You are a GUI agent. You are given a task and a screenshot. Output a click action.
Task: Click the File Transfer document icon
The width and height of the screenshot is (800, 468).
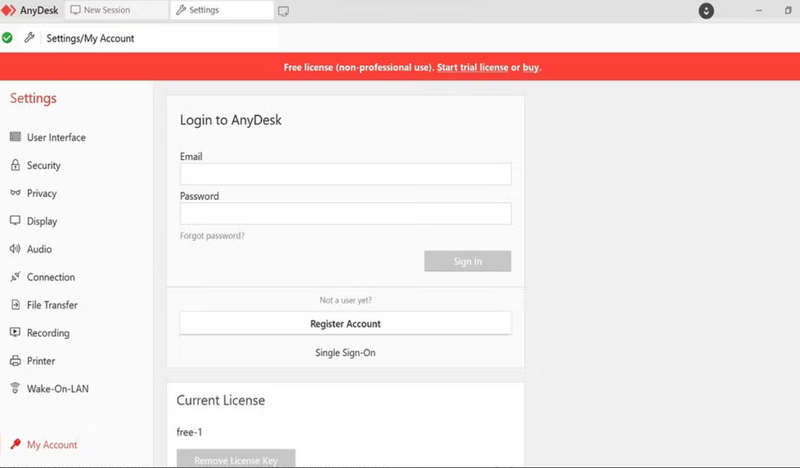pos(15,305)
